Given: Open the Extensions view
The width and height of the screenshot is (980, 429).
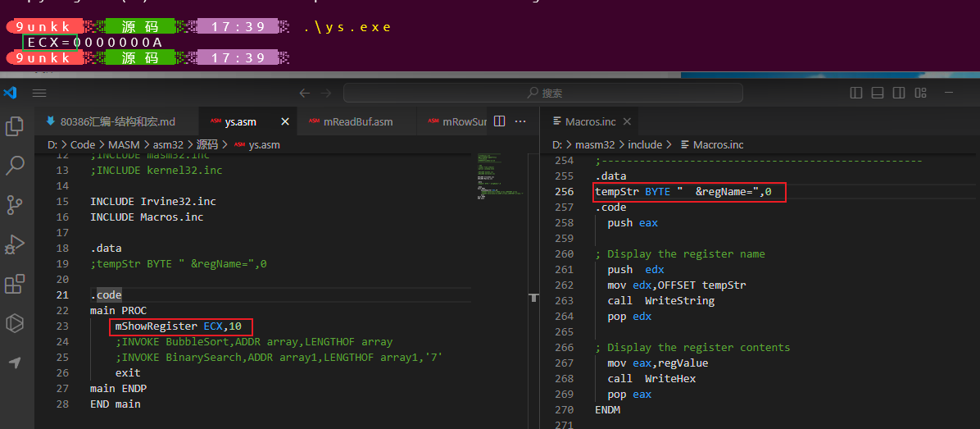Looking at the screenshot, I should point(15,284).
